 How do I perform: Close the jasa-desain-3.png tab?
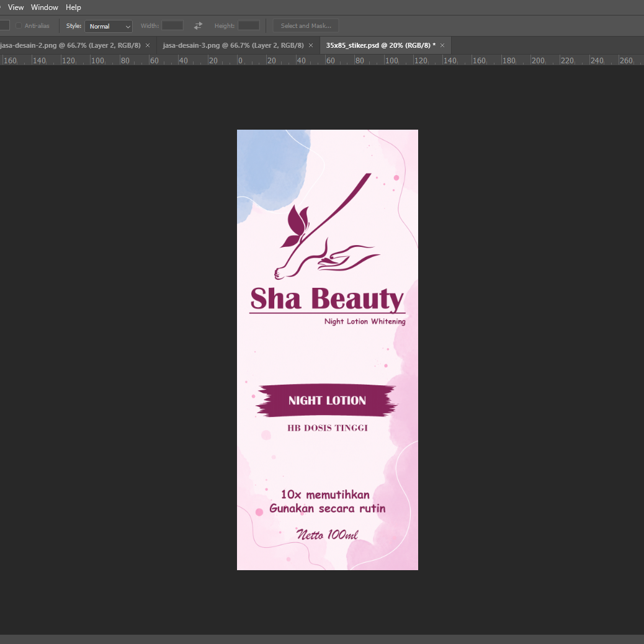click(x=311, y=45)
